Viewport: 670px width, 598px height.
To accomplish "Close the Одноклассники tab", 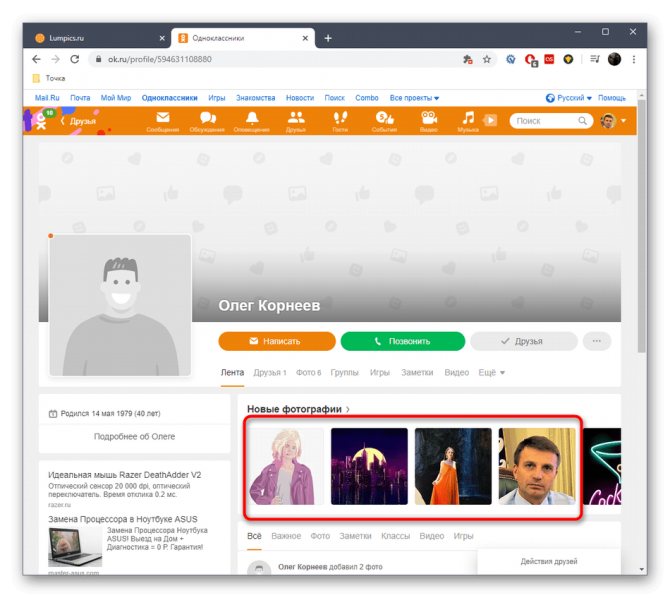I will coord(305,38).
